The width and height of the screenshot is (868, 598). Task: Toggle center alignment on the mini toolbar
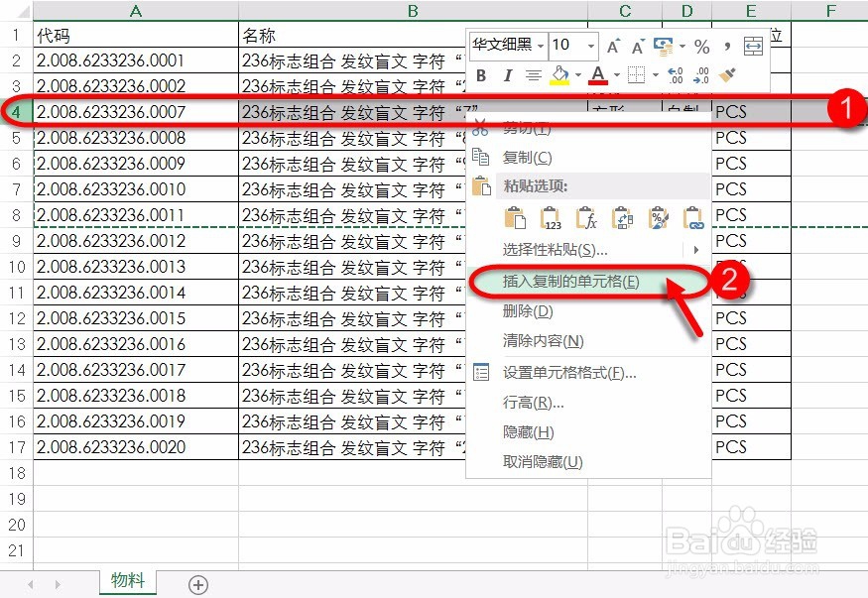[536, 75]
